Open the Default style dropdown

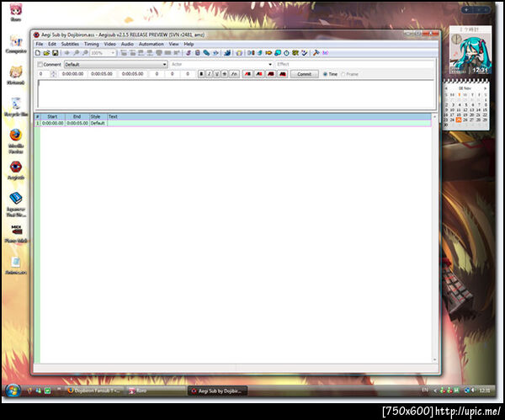pos(116,65)
